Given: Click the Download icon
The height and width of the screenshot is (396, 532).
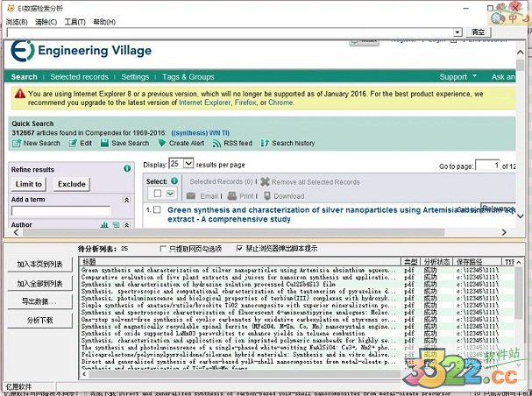Looking at the screenshot, I should (267, 196).
